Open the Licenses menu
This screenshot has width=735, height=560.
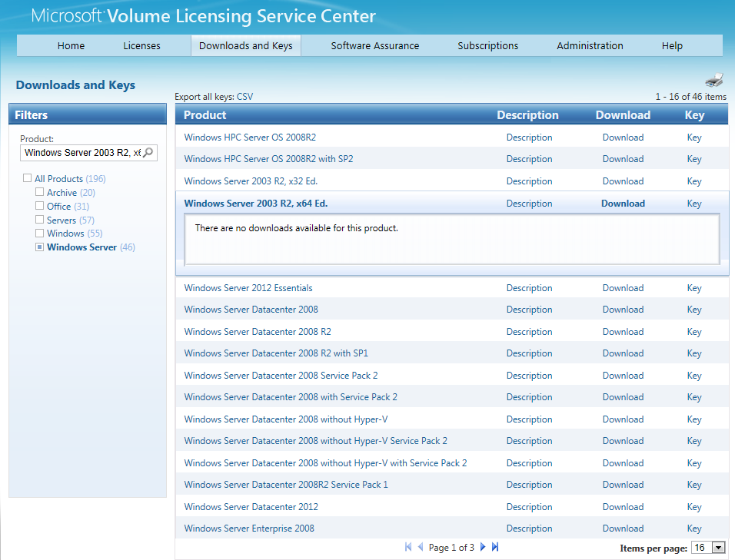[x=141, y=46]
